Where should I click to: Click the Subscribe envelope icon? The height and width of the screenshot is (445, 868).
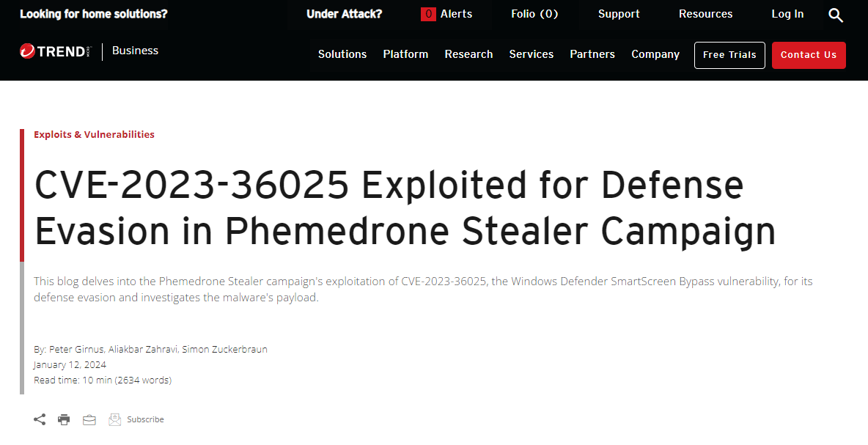click(x=114, y=419)
